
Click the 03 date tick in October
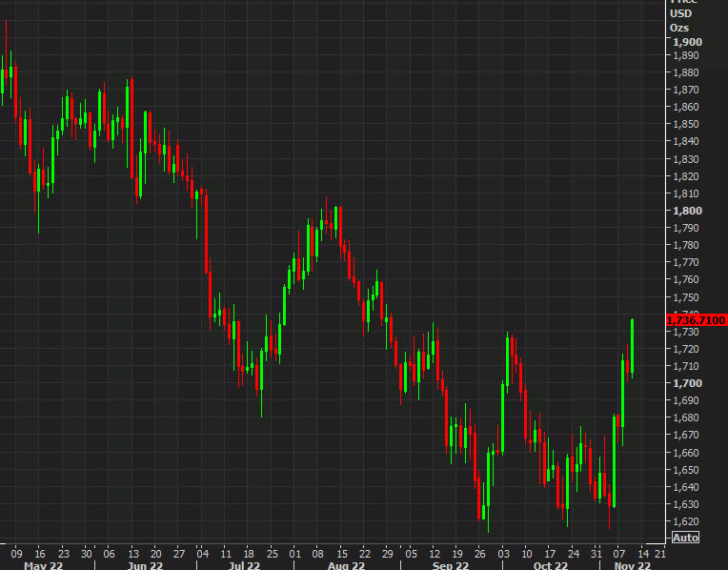pos(503,554)
